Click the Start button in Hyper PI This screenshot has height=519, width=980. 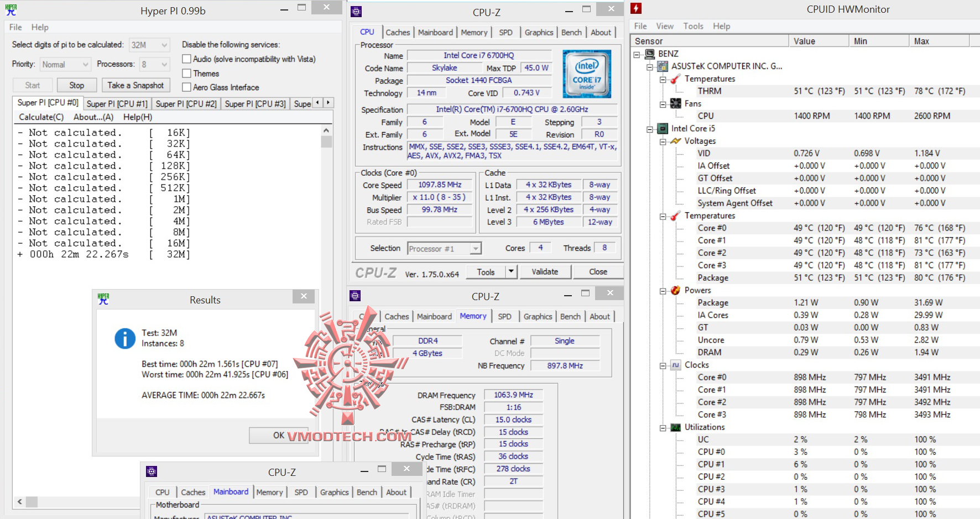33,85
